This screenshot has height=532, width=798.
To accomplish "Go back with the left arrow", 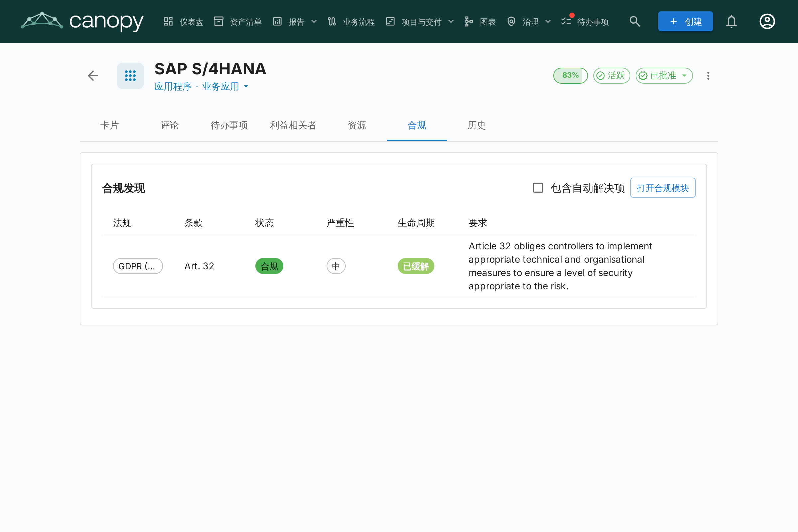I will 93,76.
